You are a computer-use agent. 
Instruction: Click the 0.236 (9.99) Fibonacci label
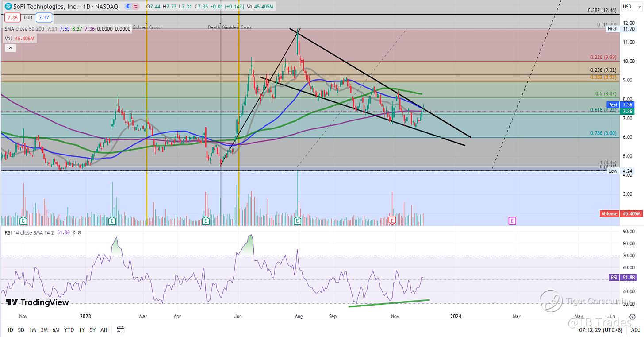pos(603,58)
